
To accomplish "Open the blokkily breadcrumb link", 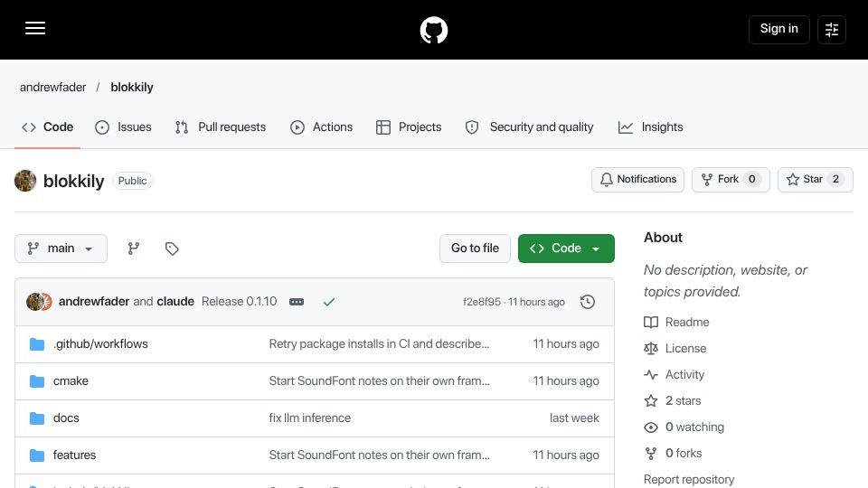I will [132, 88].
